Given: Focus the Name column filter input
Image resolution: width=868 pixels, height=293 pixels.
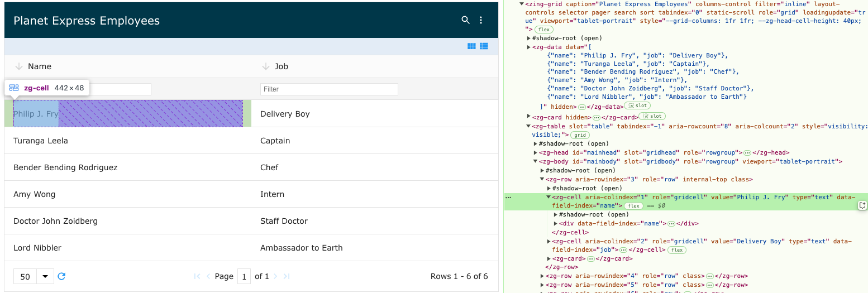Looking at the screenshot, I should [82, 89].
